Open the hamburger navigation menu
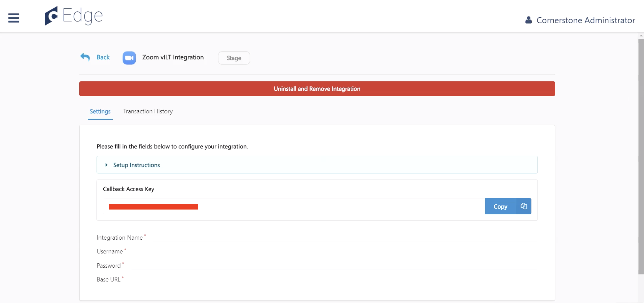 pyautogui.click(x=14, y=18)
